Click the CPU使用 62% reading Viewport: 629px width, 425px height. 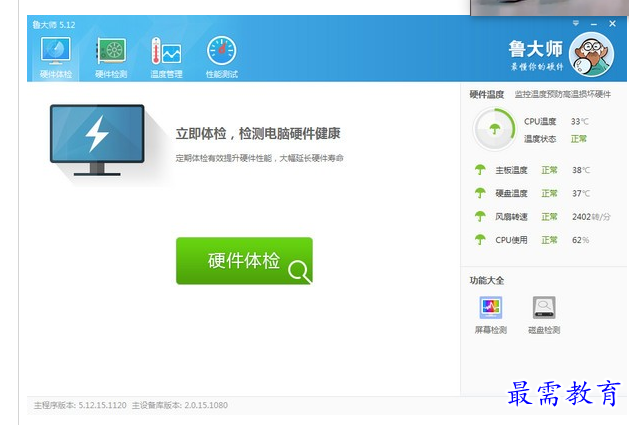coord(580,240)
